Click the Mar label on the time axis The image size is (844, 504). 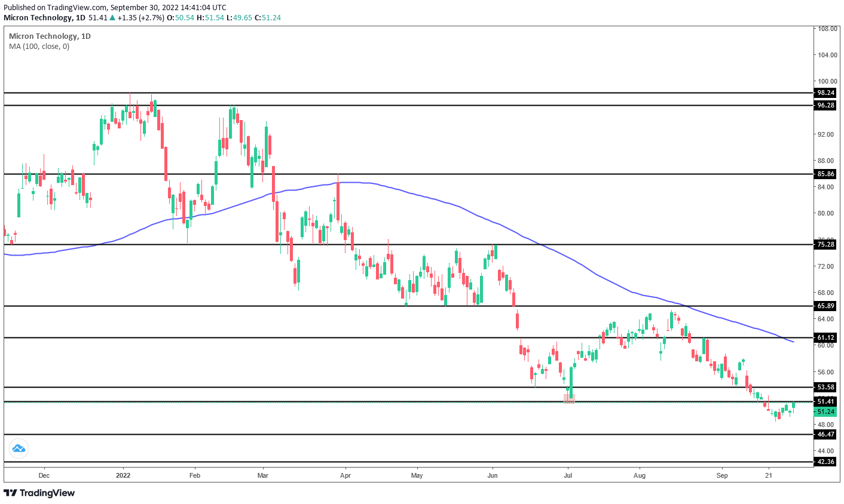[263, 476]
